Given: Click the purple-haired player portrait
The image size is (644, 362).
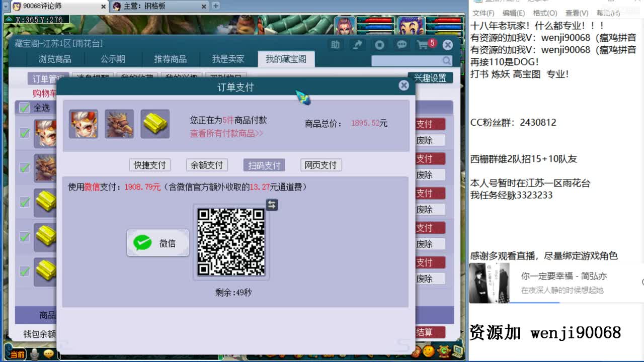Looking at the screenshot, I should point(344,25).
